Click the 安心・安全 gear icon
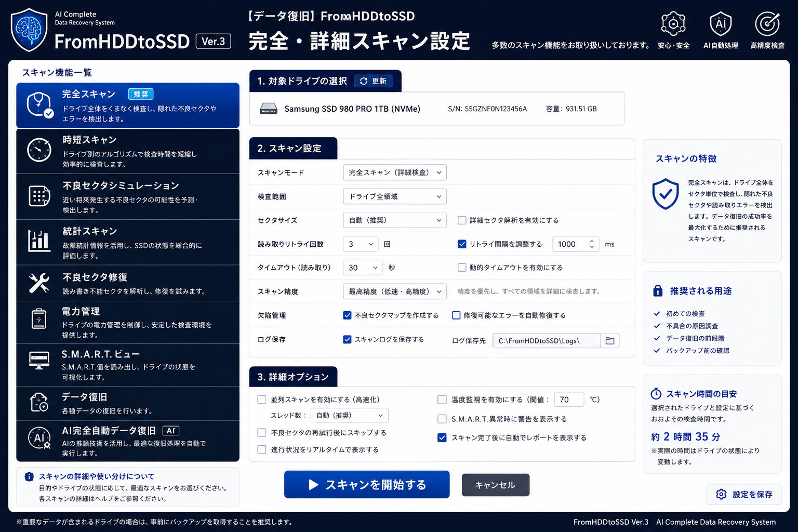 tap(673, 24)
